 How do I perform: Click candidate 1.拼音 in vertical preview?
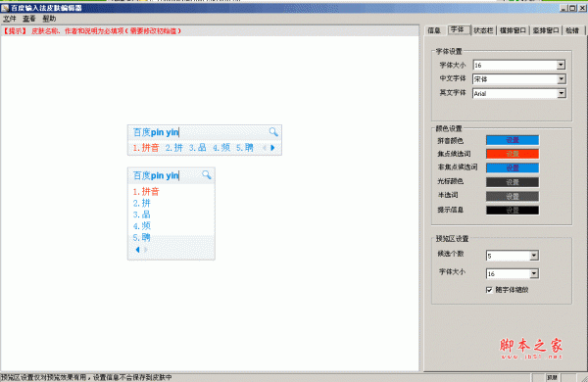click(x=146, y=192)
